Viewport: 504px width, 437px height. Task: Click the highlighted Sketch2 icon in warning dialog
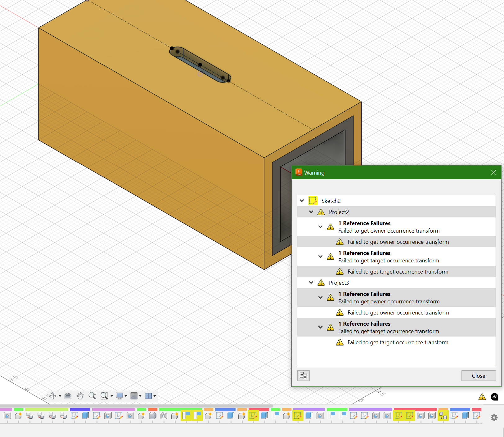point(313,201)
